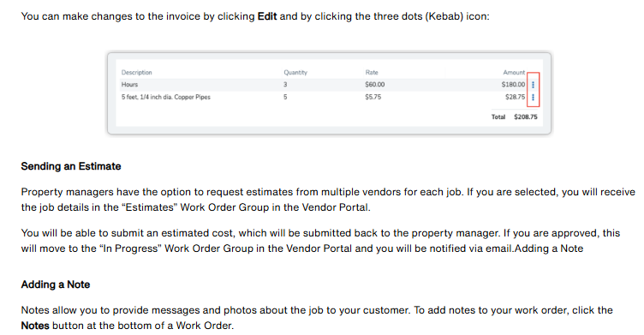This screenshot has width=644, height=335.
Task: Click the $60.00 rate value
Action: [x=374, y=84]
